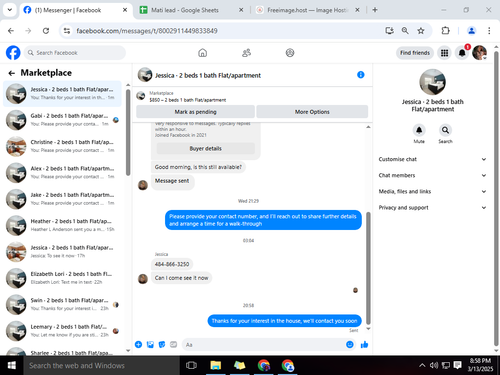This screenshot has width=500, height=375.
Task: Open the Swin conversation
Action: [62, 304]
